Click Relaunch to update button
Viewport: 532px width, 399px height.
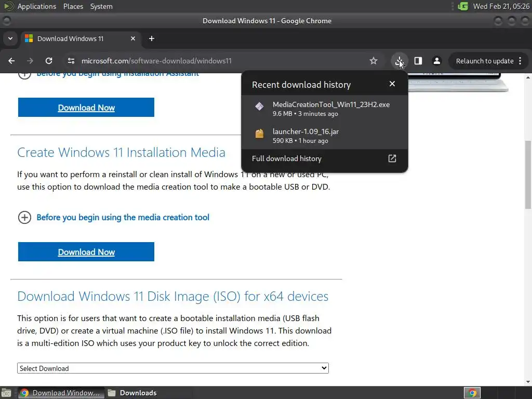(x=485, y=61)
